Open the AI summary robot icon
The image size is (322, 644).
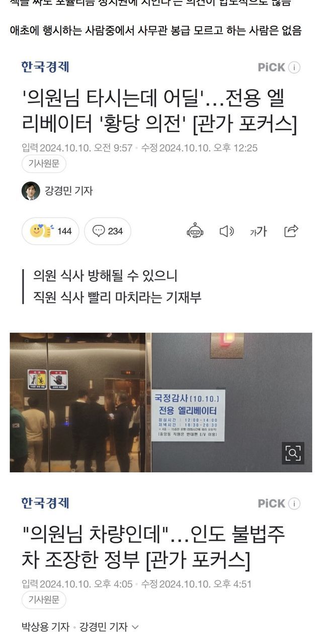[195, 231]
